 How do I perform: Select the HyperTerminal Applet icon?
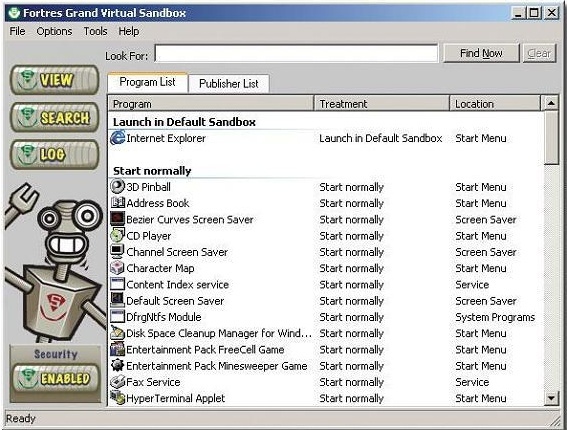[x=118, y=398]
